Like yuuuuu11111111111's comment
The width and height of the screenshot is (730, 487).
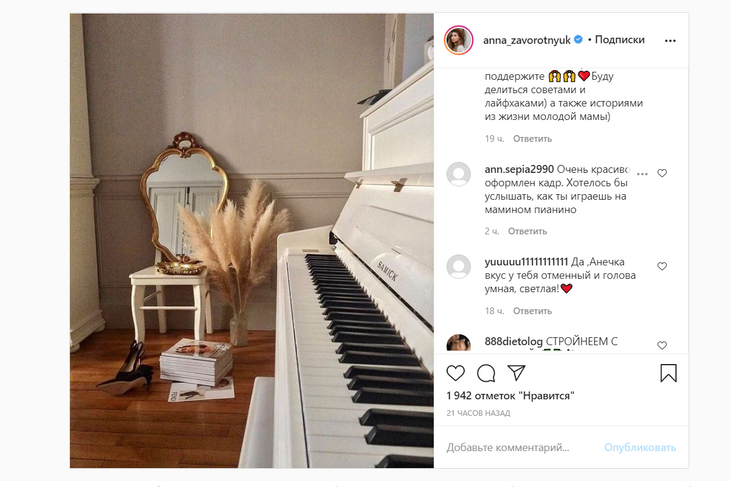[662, 266]
